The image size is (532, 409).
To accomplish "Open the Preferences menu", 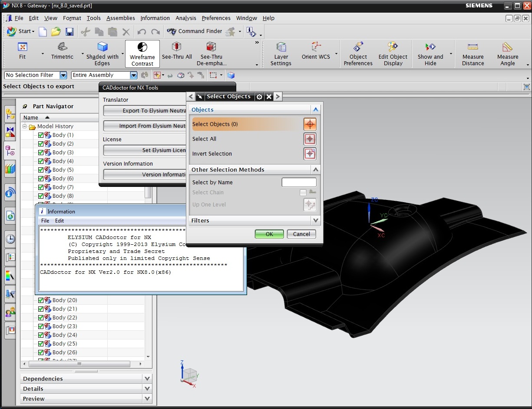I will click(216, 18).
